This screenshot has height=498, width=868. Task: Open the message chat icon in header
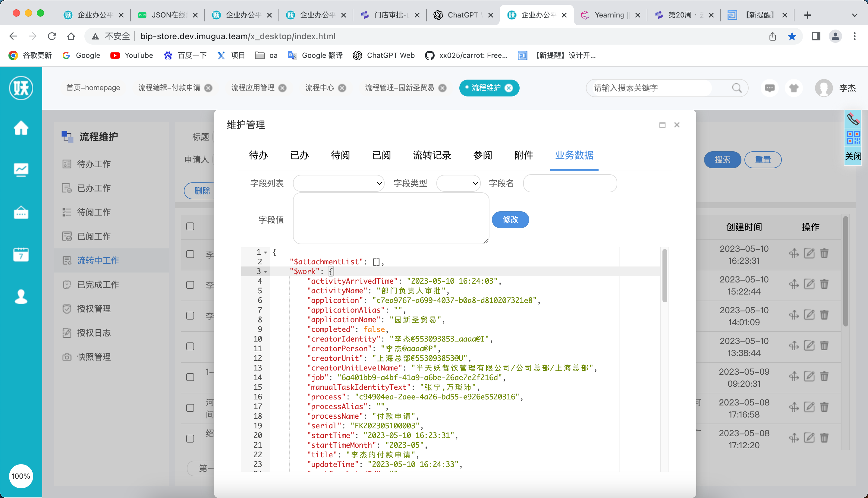coord(769,88)
